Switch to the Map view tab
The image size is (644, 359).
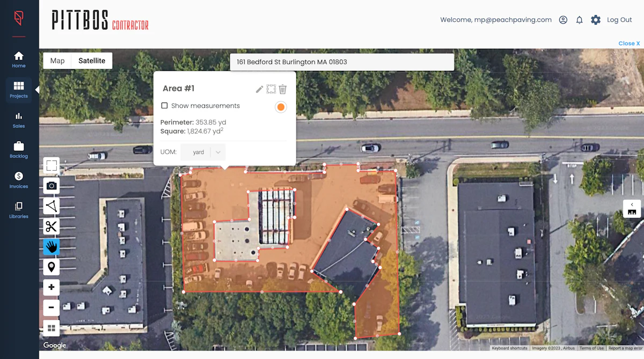tap(57, 61)
